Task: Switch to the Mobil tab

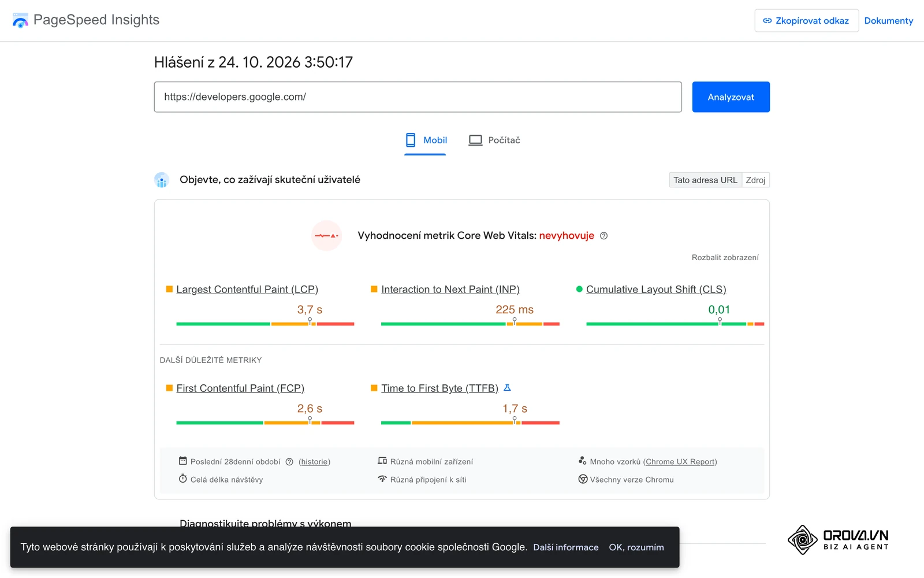Action: (x=426, y=140)
